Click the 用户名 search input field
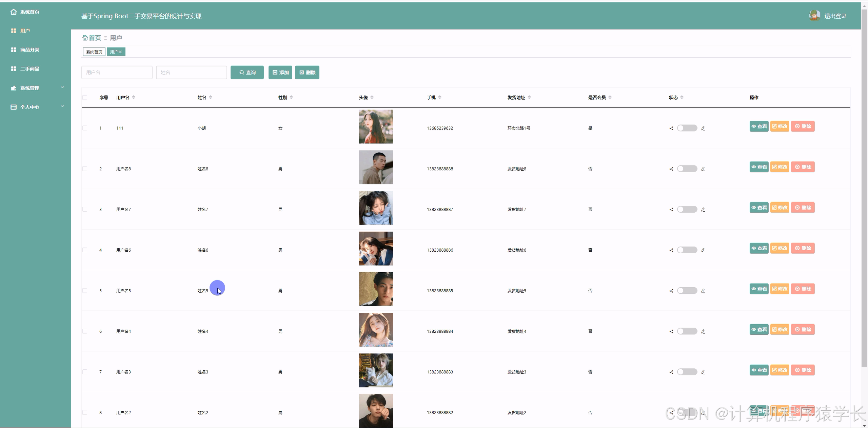The width and height of the screenshot is (868, 428). 117,73
